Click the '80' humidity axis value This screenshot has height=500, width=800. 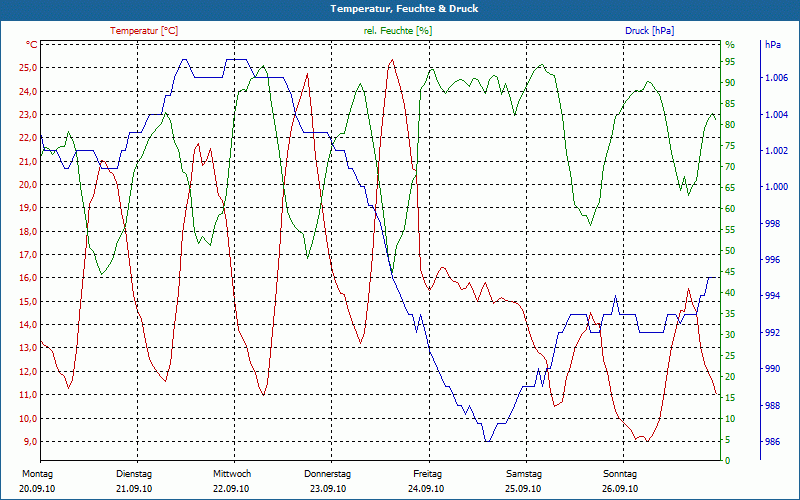(x=730, y=124)
